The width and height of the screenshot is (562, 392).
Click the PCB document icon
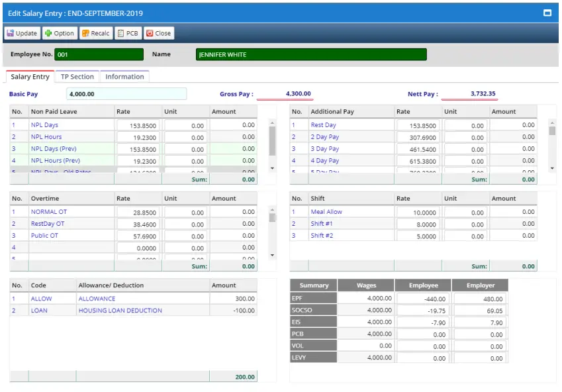(121, 33)
